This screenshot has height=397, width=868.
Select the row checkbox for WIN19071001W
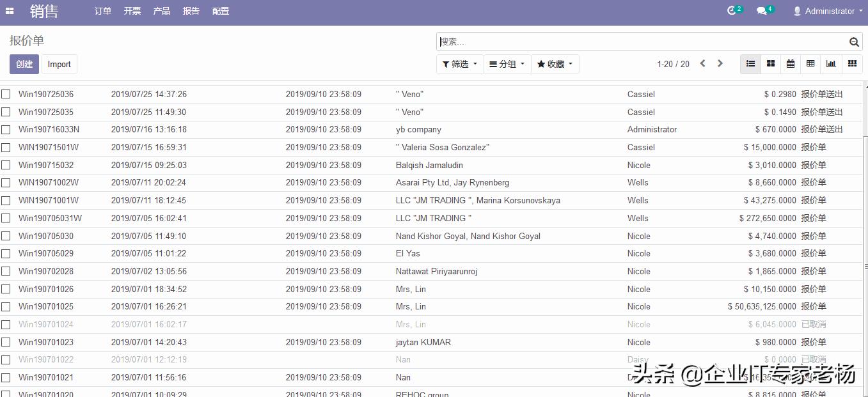pos(6,200)
